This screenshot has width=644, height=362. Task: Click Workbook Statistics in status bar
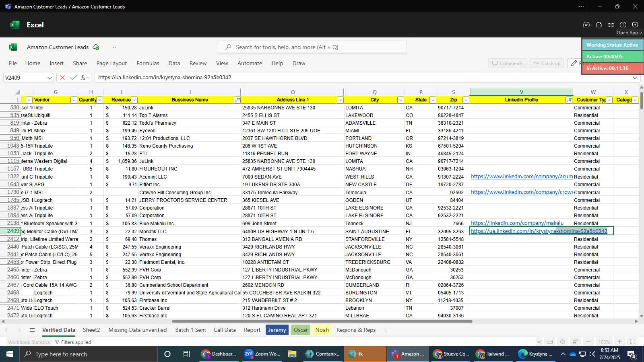click(x=29, y=342)
